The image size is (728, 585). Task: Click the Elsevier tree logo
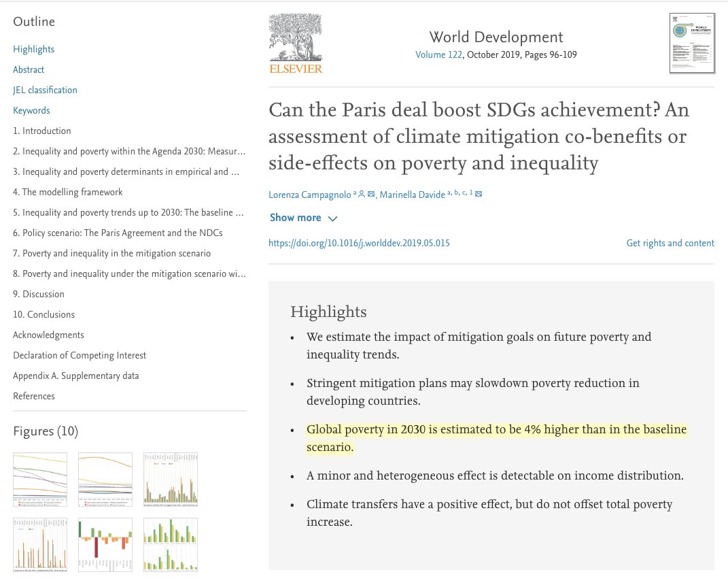click(295, 44)
